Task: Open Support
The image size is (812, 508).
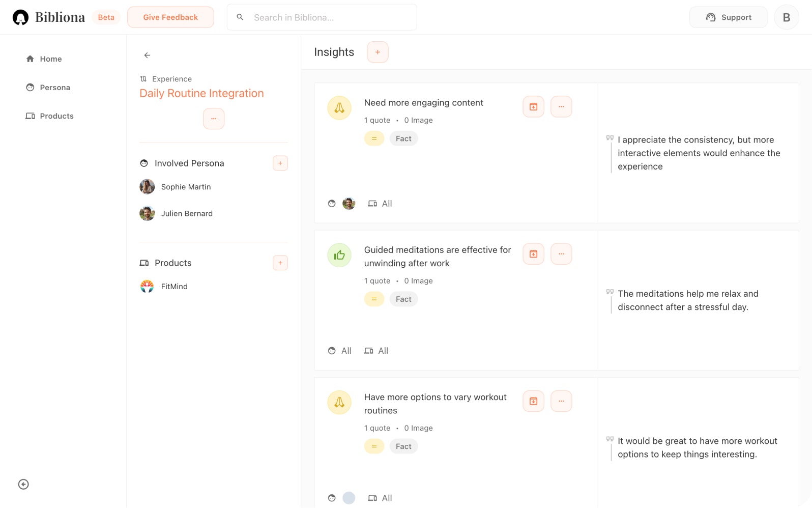Action: coord(728,17)
